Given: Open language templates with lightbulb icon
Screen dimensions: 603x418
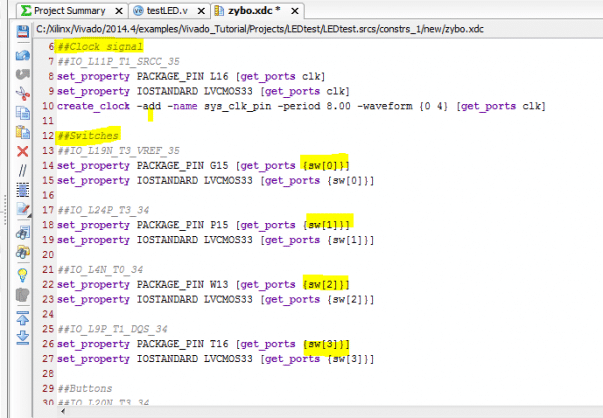Looking at the screenshot, I should [23, 273].
